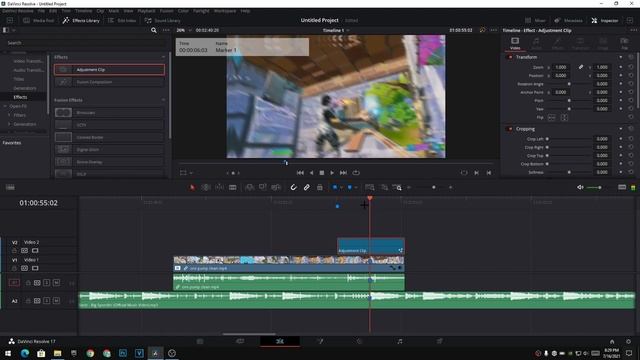Toggle the Transform section enable switch
This screenshot has height=360, width=640.
pyautogui.click(x=510, y=57)
